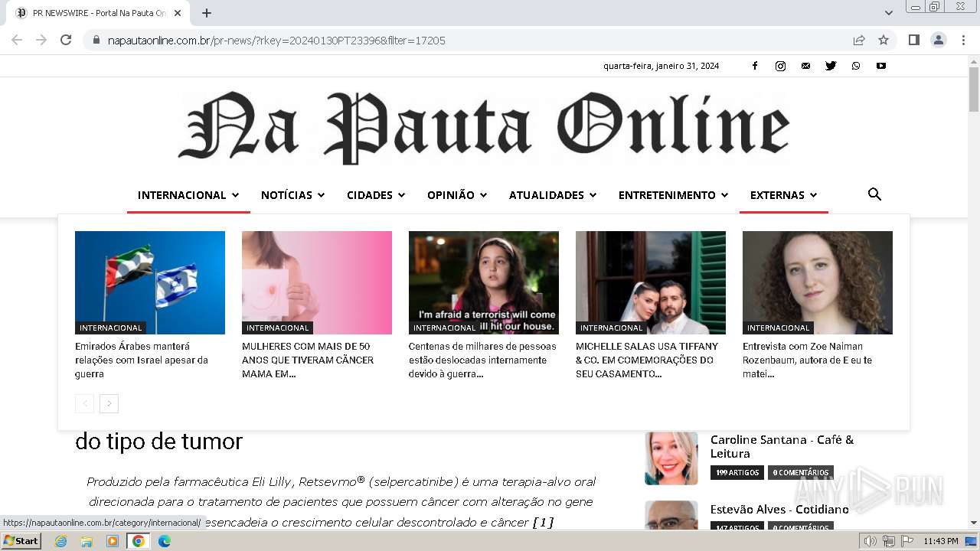The height and width of the screenshot is (551, 980).
Task: Open the email envelope icon
Action: click(805, 66)
